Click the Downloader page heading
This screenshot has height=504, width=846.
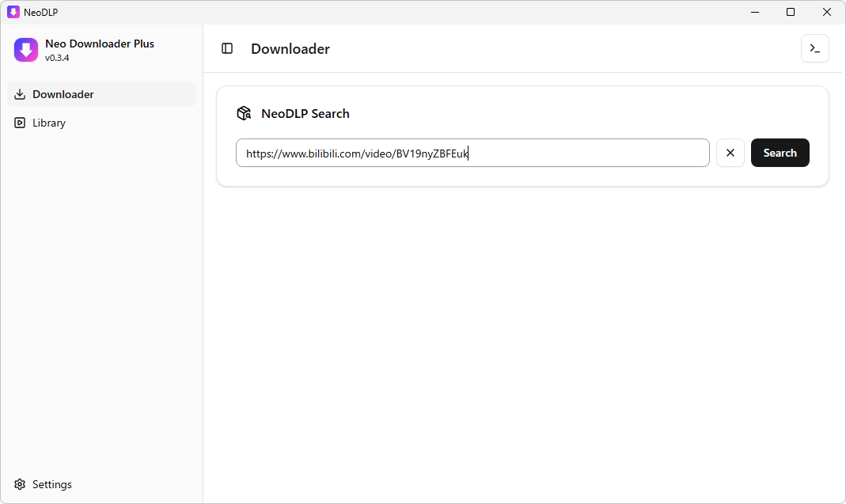[x=290, y=49]
